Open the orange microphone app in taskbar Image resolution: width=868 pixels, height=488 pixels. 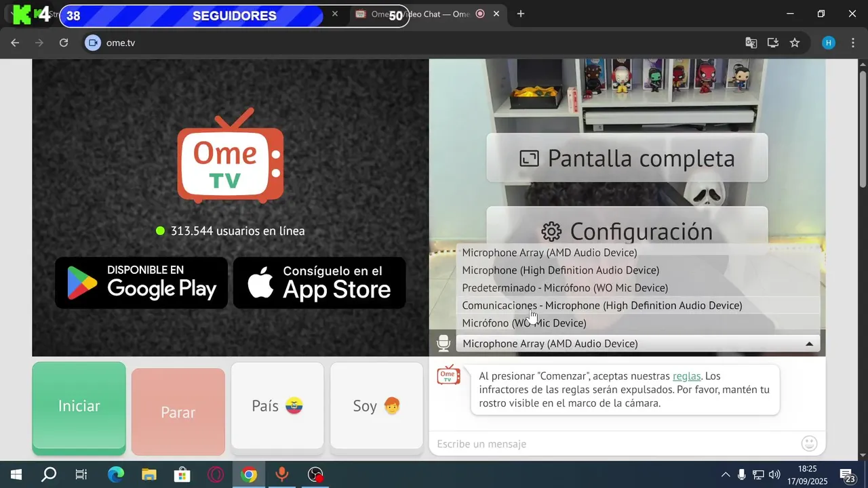click(282, 475)
